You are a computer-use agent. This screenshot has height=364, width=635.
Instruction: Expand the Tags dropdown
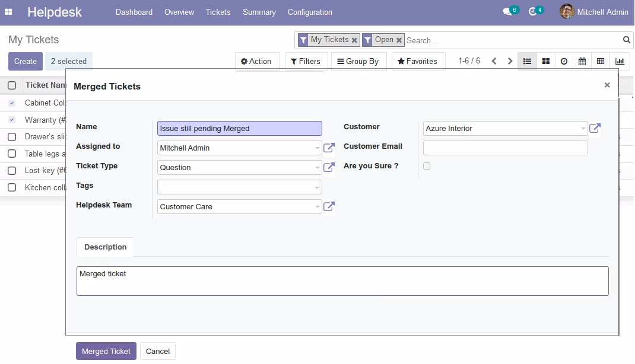click(x=317, y=187)
